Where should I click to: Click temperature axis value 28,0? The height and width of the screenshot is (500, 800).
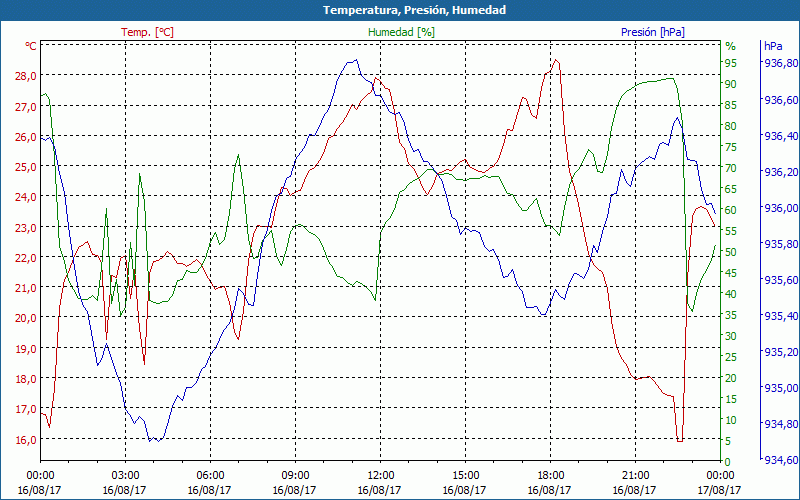pyautogui.click(x=26, y=76)
